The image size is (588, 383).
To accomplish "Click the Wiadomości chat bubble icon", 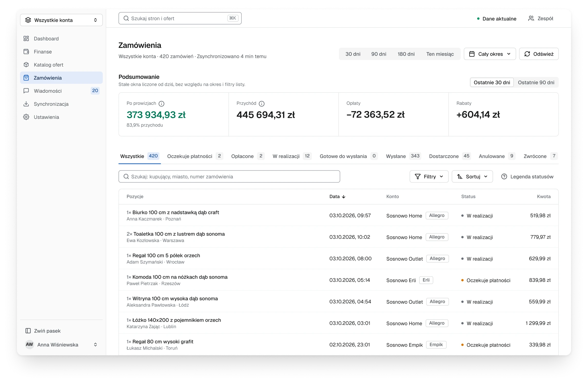I will coord(26,91).
